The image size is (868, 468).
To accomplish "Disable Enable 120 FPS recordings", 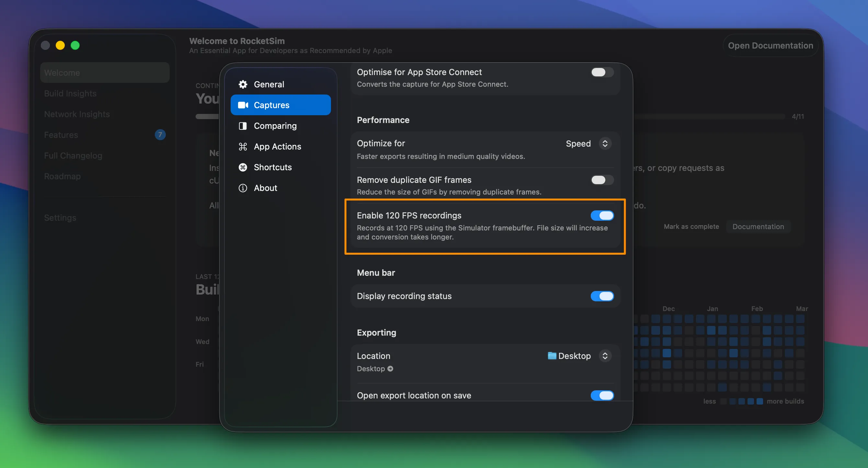I will point(602,216).
